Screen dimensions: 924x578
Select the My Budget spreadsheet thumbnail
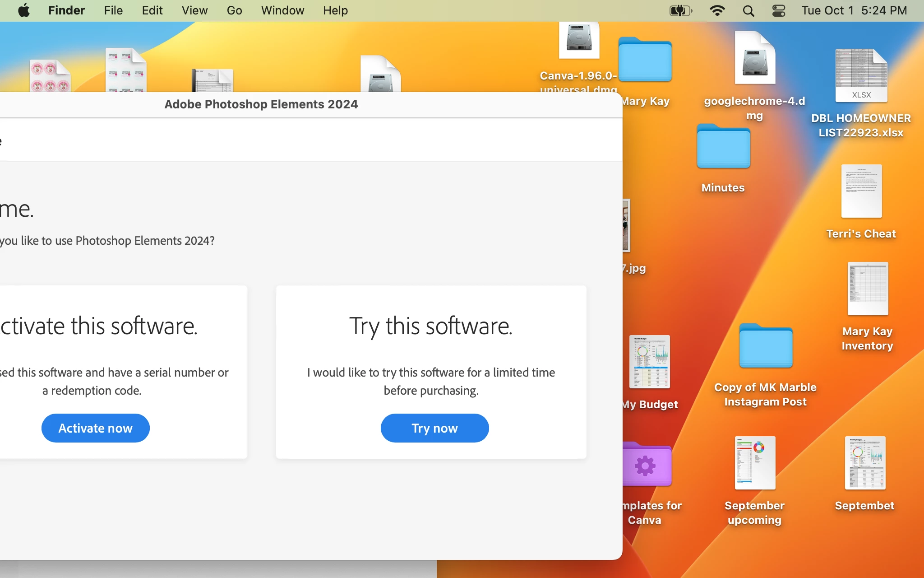pyautogui.click(x=649, y=362)
